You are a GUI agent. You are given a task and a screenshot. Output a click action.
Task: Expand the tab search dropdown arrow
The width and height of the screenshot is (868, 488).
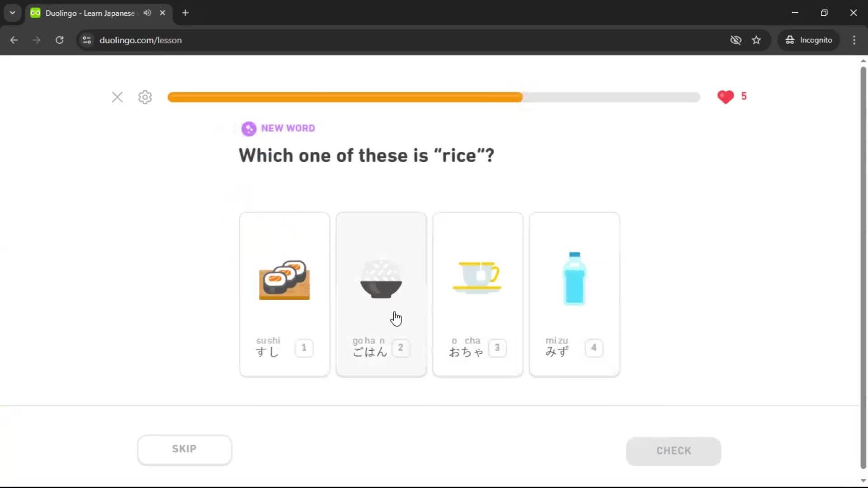click(x=13, y=13)
